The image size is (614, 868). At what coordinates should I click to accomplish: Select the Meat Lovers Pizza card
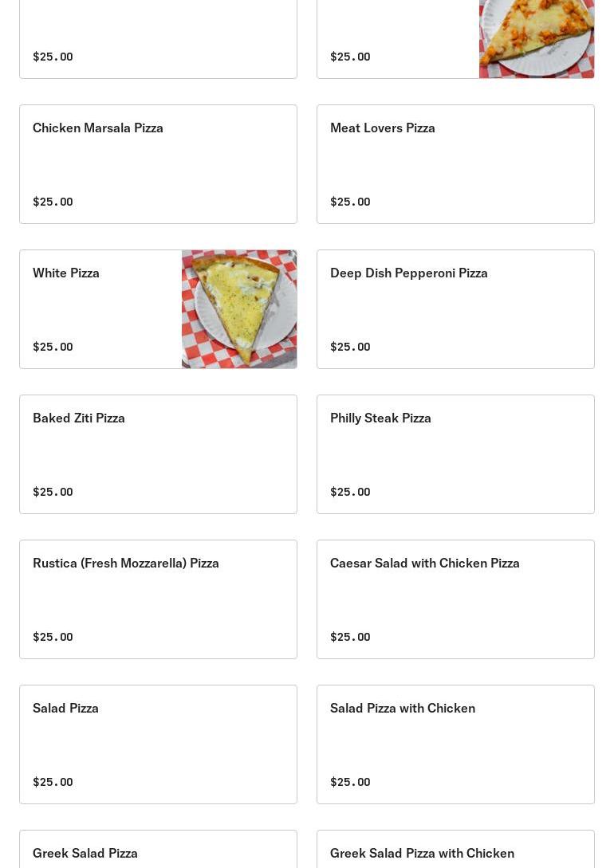point(383,128)
